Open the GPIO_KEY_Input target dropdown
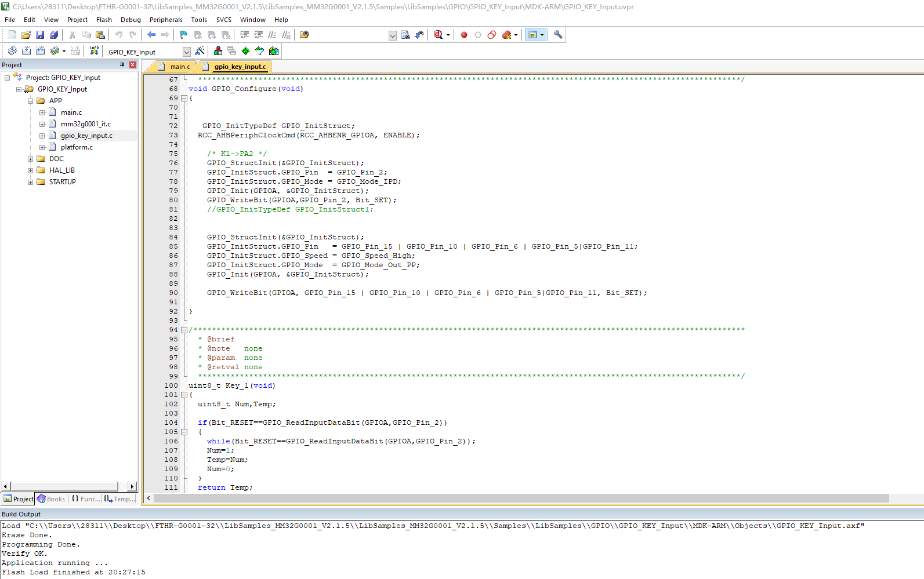 click(186, 52)
